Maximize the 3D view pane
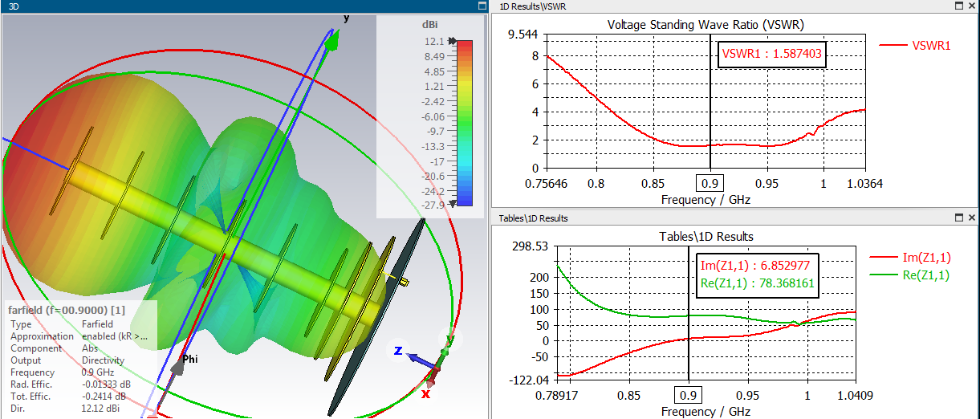Image resolution: width=980 pixels, height=419 pixels. (482, 6)
